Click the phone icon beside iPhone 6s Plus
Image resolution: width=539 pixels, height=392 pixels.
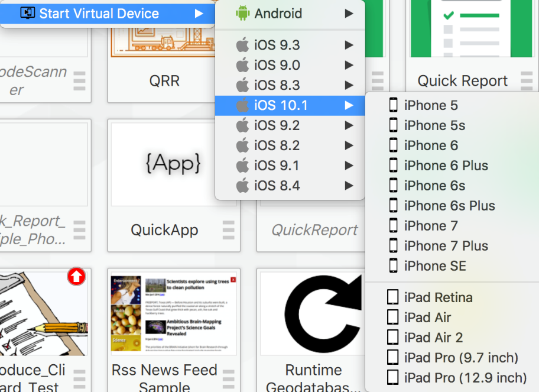[393, 206]
